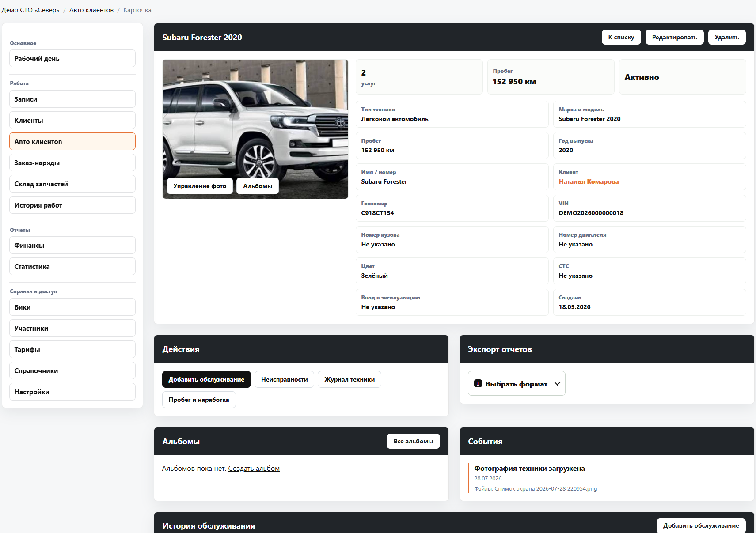The width and height of the screenshot is (756, 533).
Task: Click event Фотография техники загружена
Action: (529, 469)
